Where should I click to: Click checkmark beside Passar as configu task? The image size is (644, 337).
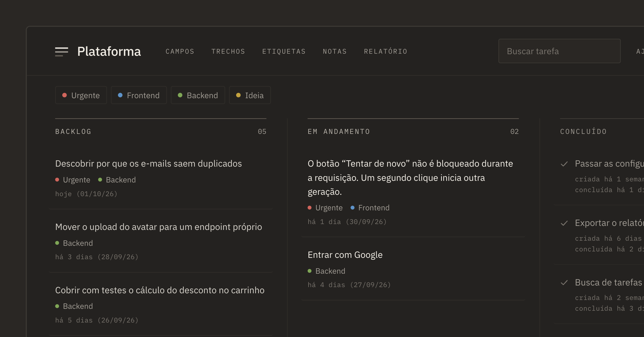(x=564, y=164)
